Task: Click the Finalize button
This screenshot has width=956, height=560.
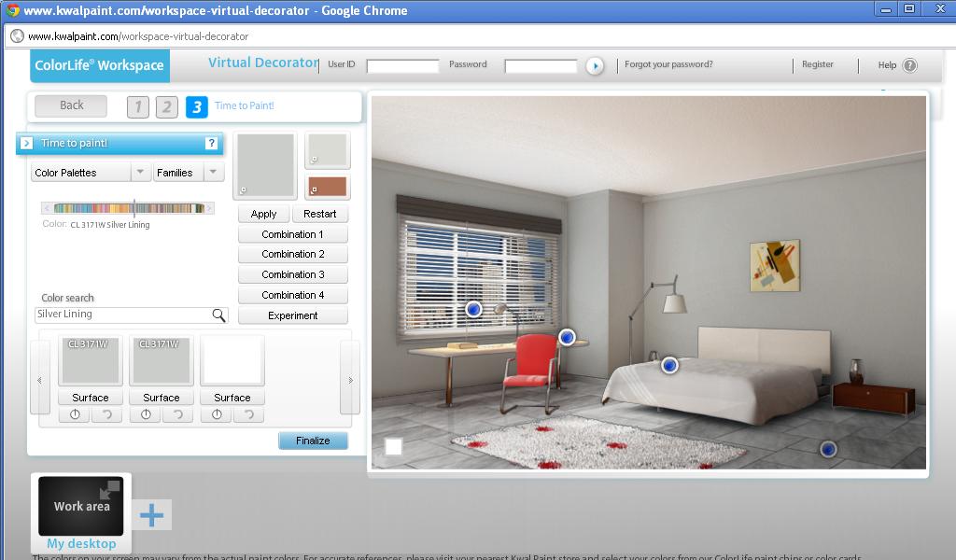Action: point(313,441)
